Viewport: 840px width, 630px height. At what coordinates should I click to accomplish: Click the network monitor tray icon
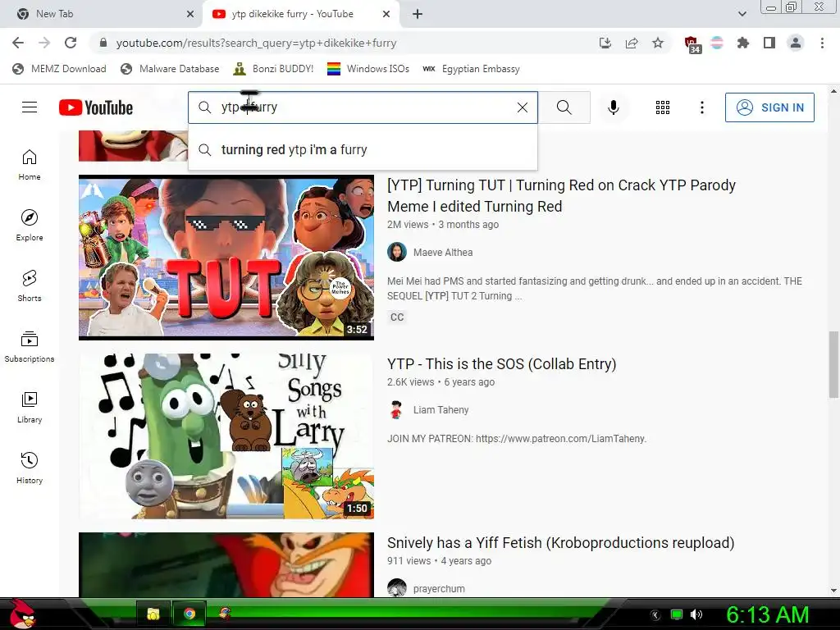pos(677,614)
